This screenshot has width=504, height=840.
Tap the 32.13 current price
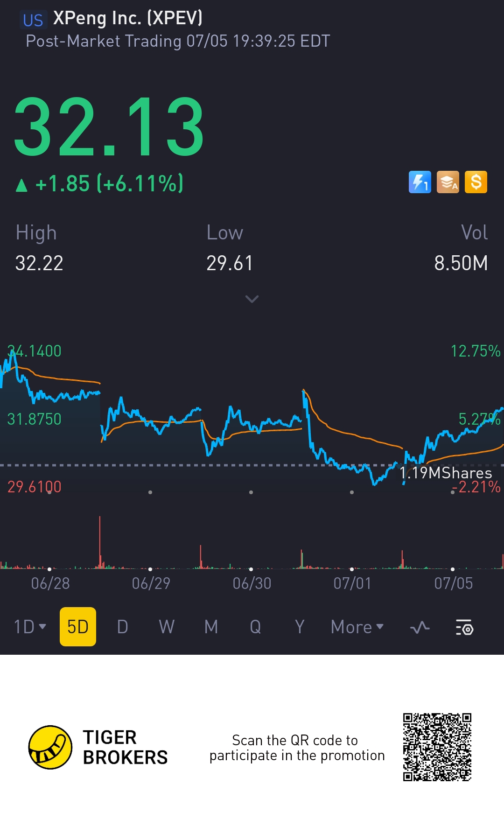109,127
